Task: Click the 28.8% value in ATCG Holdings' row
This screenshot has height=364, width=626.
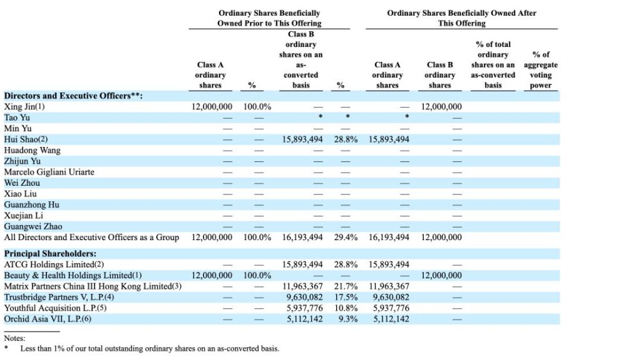Action: (346, 265)
